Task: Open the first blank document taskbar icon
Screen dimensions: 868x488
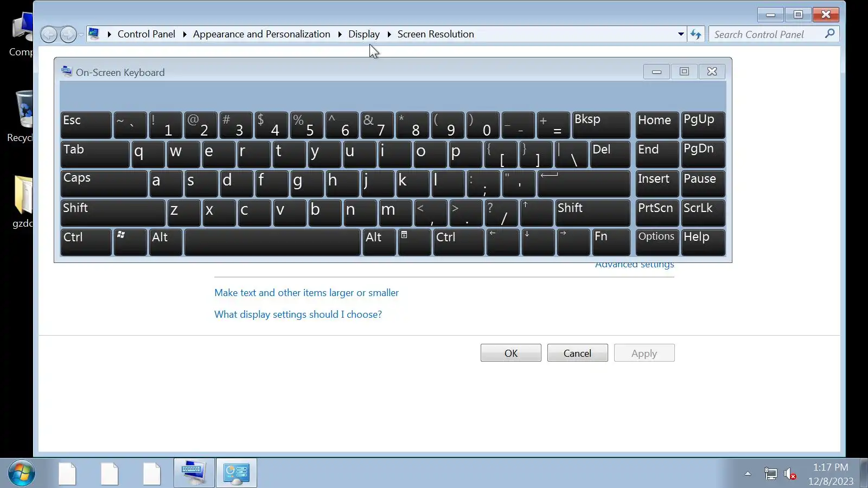Action: point(67,474)
